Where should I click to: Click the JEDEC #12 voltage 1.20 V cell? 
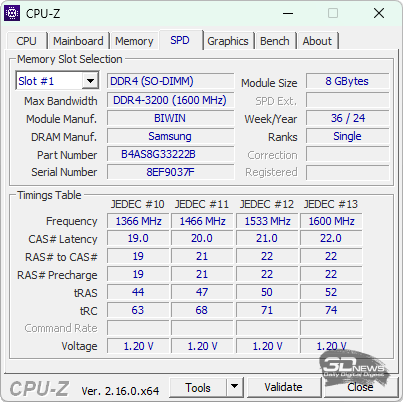point(267,346)
